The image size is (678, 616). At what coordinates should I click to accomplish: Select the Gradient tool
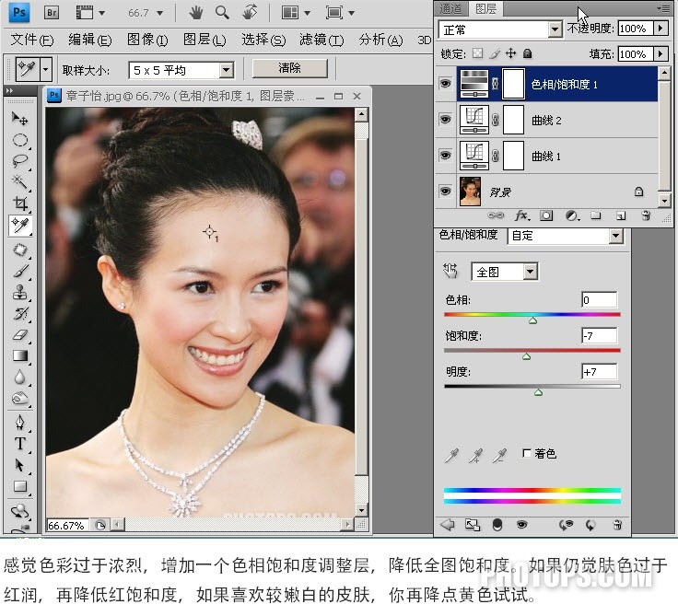point(19,355)
